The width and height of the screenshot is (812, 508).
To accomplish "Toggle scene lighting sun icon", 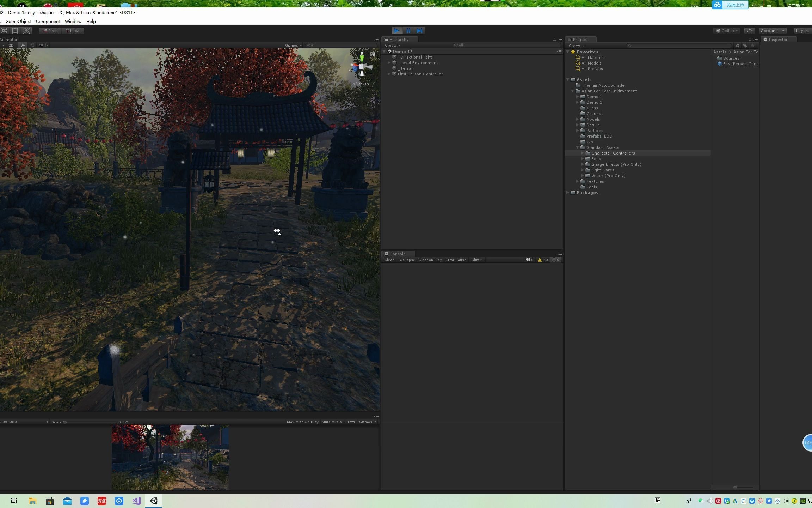I will coord(23,45).
